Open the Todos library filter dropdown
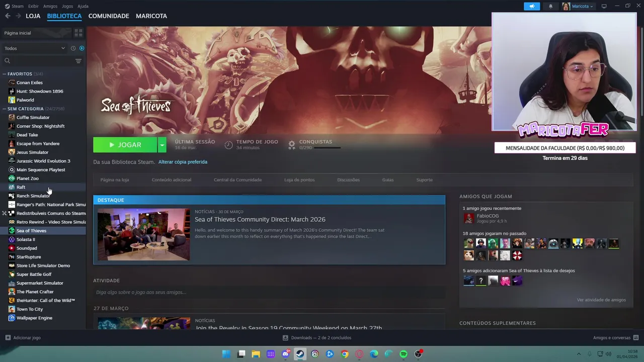 click(x=34, y=48)
